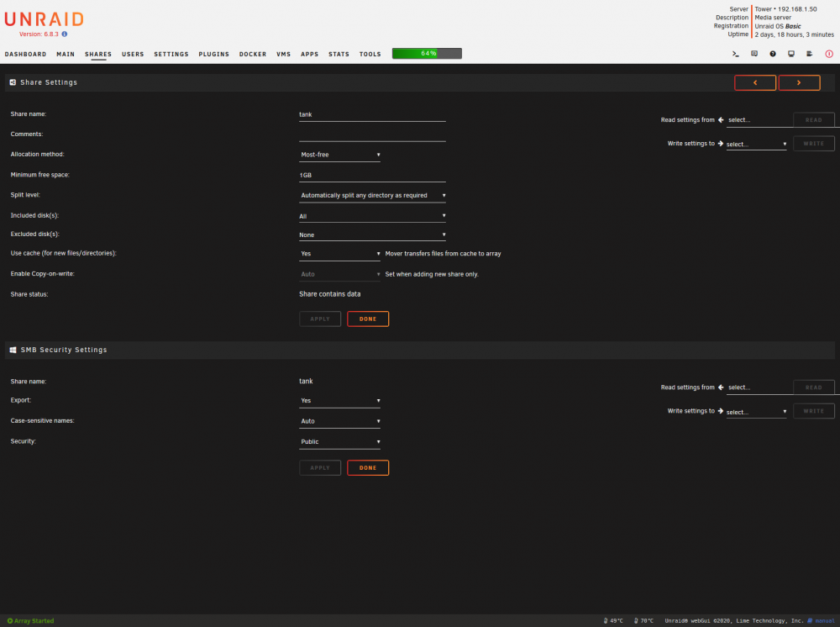
Task: Click the 'Media server' description text
Action: 773,18
